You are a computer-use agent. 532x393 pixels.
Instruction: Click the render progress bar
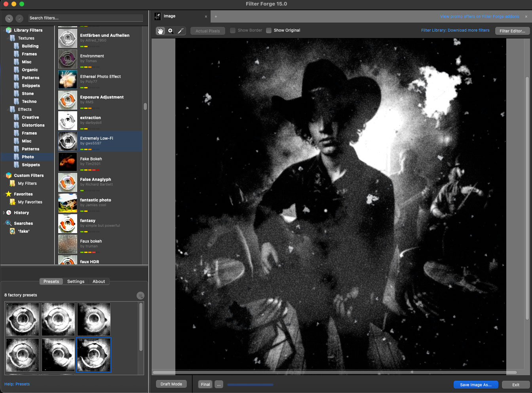pyautogui.click(x=250, y=384)
